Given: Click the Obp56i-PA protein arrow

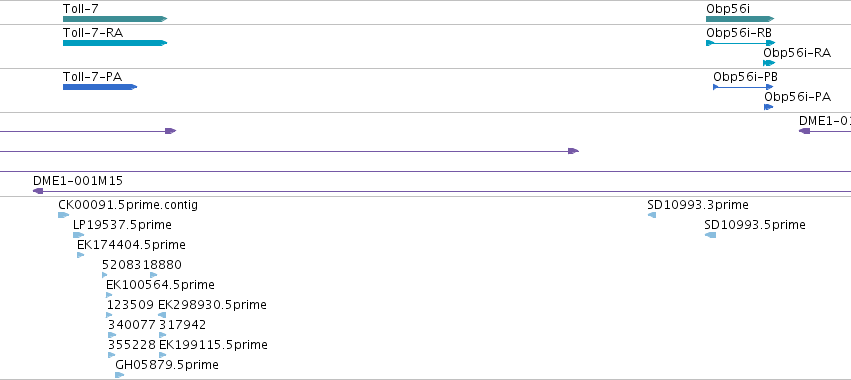Looking at the screenshot, I should tap(769, 107).
